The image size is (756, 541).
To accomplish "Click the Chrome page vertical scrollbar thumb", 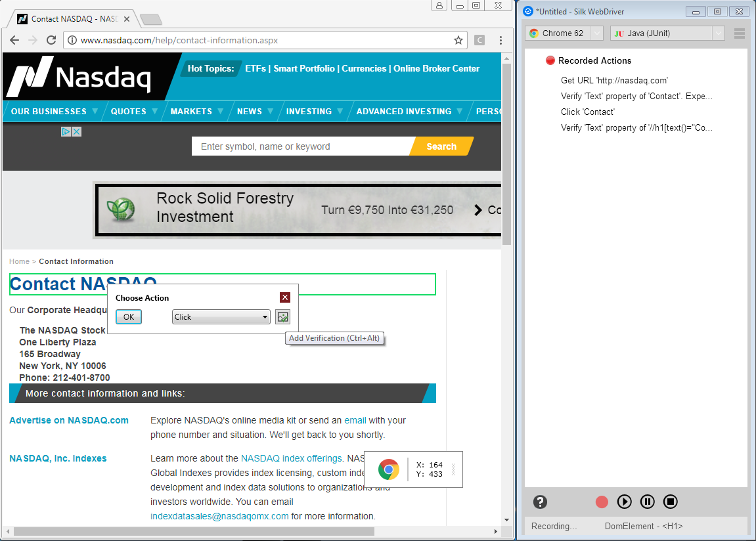I will pos(506,154).
